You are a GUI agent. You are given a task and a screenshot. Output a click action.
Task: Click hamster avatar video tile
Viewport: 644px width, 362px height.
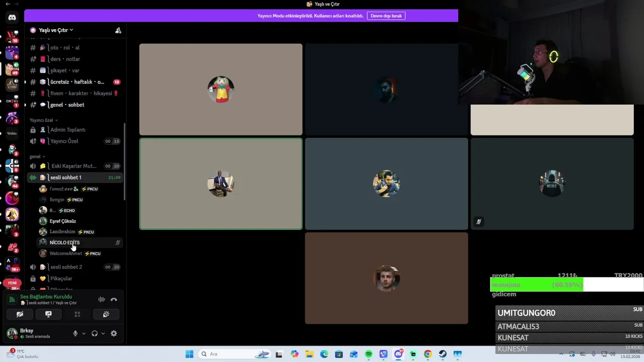221,89
